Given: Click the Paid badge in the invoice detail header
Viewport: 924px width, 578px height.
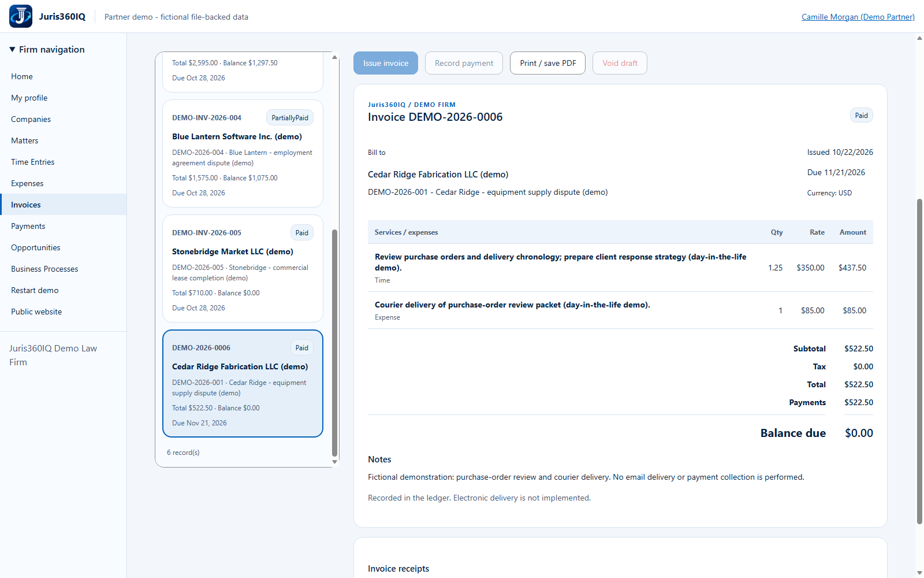Looking at the screenshot, I should coord(861,116).
